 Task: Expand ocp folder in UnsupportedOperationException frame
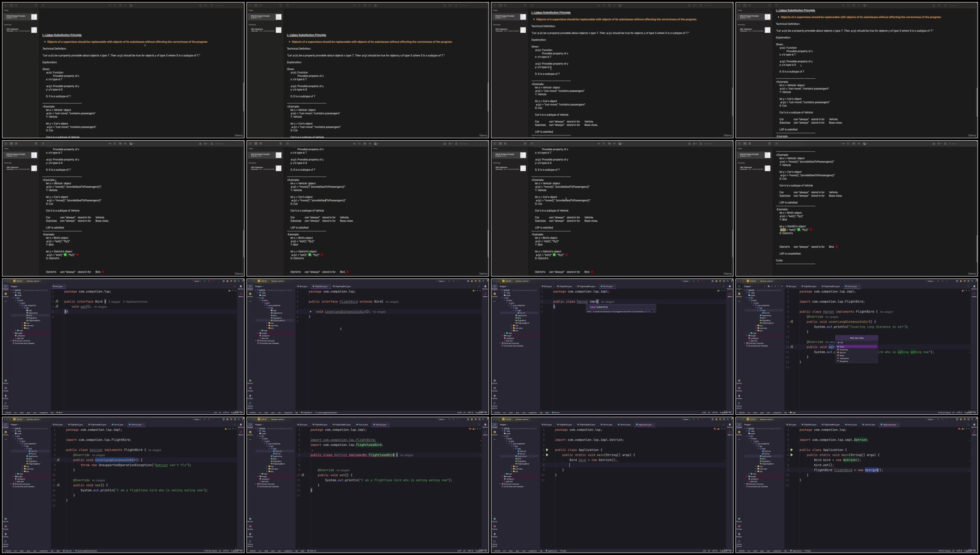(x=22, y=466)
